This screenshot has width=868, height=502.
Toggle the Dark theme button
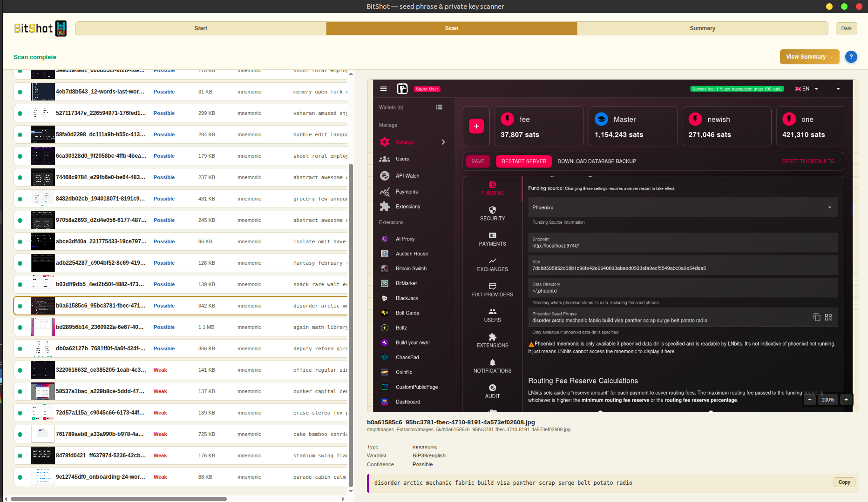tap(846, 28)
